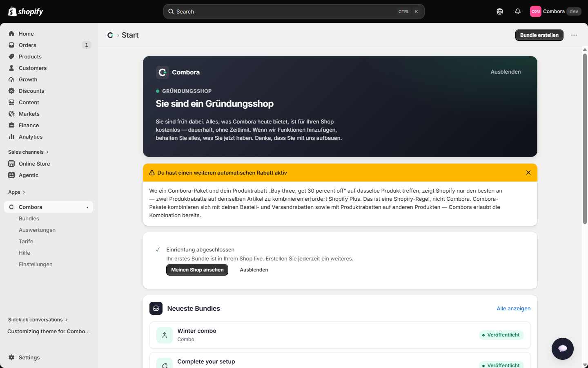The image size is (588, 368).
Task: Click the Orders inbox icon
Action: [x=11, y=45]
